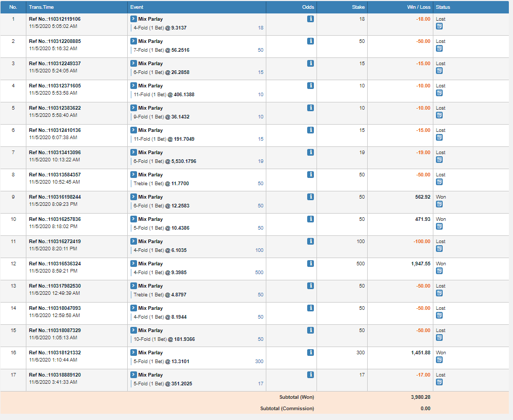Click the Odds column header
This screenshot has height=420, width=513.
point(291,7)
